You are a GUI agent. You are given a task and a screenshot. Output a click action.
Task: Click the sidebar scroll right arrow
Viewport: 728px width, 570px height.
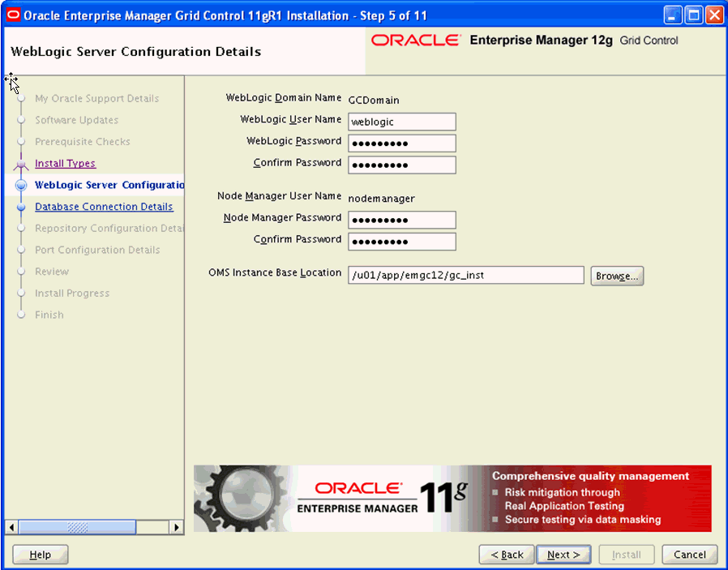click(x=176, y=527)
